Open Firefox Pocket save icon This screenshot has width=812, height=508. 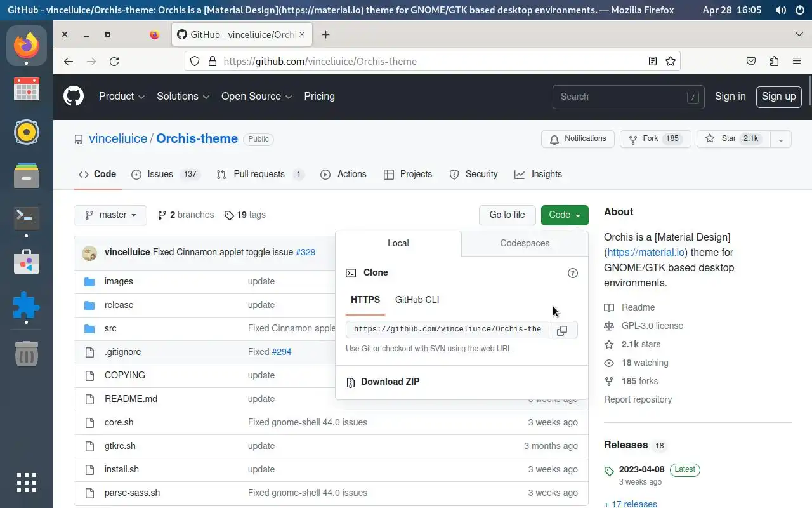pyautogui.click(x=751, y=62)
